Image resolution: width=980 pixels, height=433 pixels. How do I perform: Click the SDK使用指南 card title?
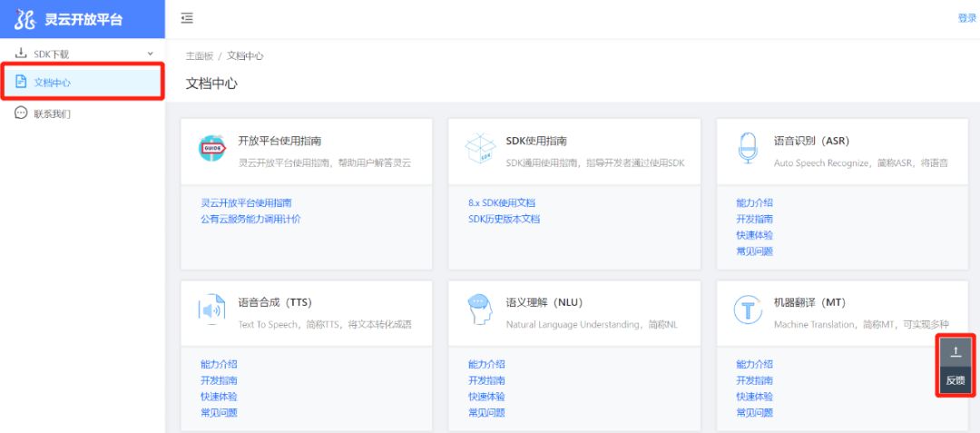[536, 142]
